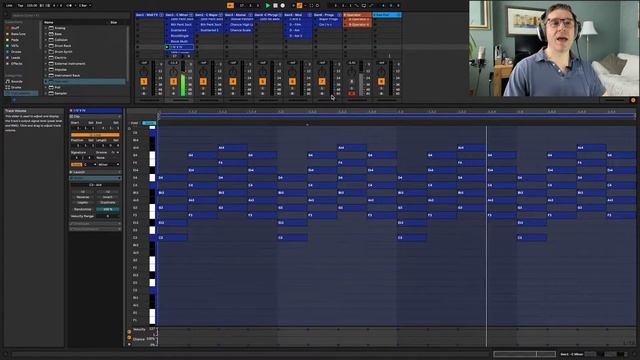The height and width of the screenshot is (360, 640).
Task: Expand the Collision folder in the browser
Action: [46, 40]
